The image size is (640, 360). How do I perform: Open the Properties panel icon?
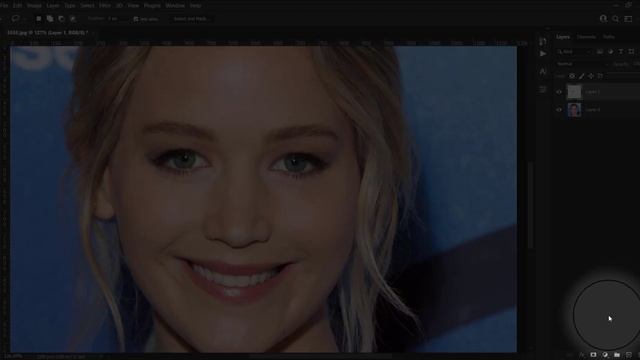click(x=542, y=89)
